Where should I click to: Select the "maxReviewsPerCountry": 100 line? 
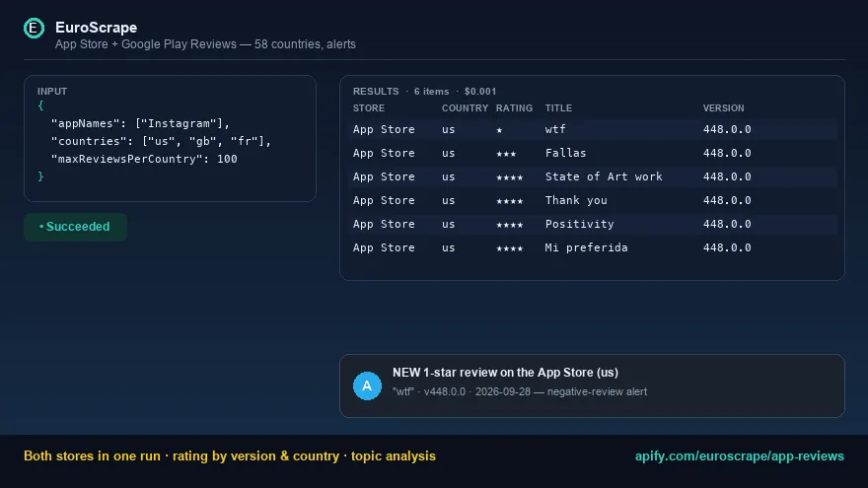[x=144, y=159]
